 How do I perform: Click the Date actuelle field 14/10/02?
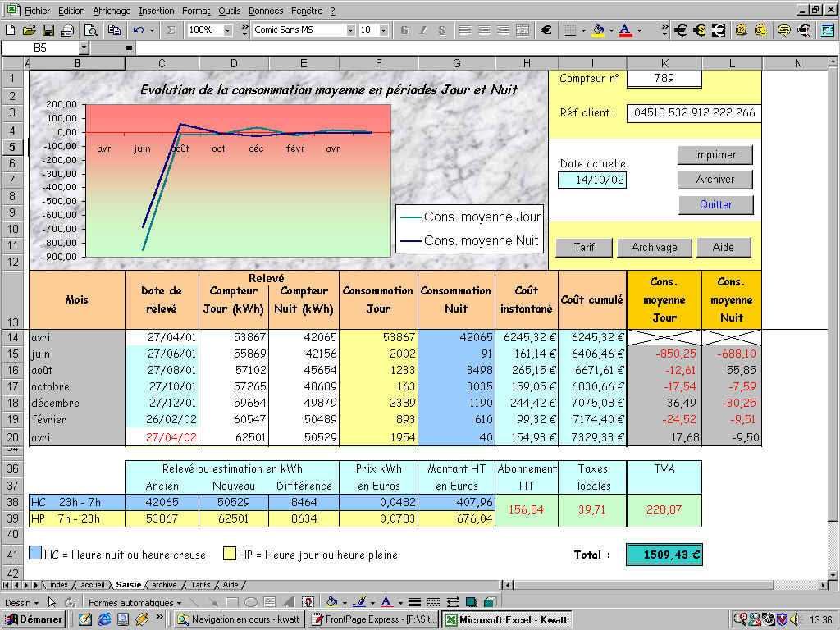591,180
